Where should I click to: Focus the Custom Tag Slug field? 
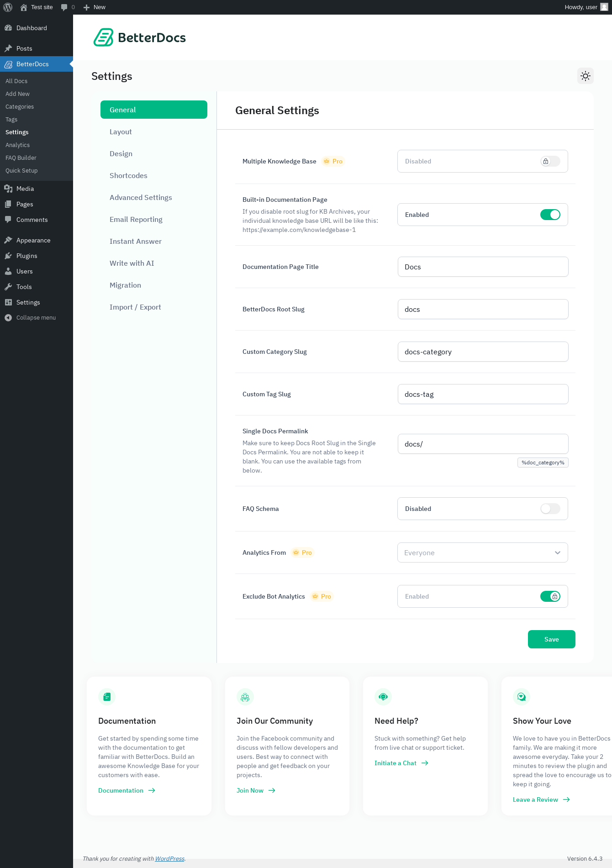click(x=483, y=394)
